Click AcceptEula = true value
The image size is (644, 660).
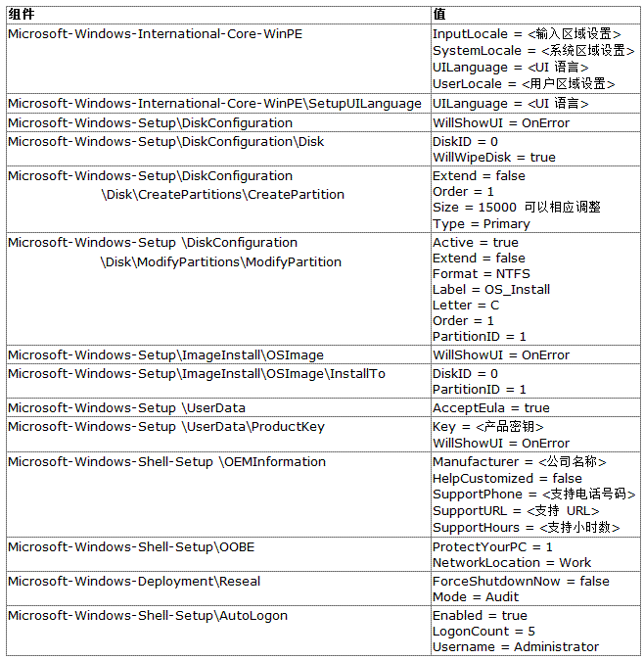(x=491, y=408)
